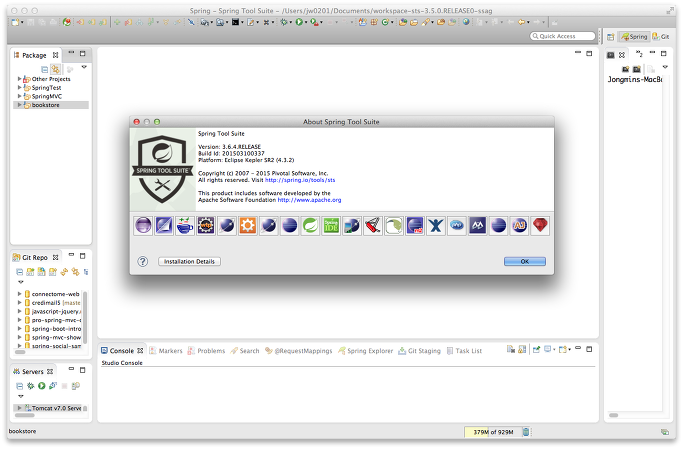Open the Task List tab

click(464, 351)
